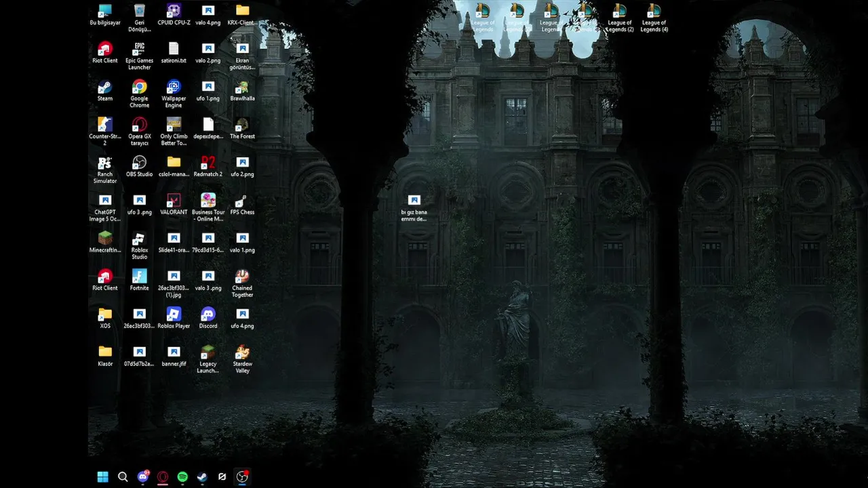The height and width of the screenshot is (488, 868).
Task: Launch CPUID CPU-Z shortcut
Action: coord(174,15)
